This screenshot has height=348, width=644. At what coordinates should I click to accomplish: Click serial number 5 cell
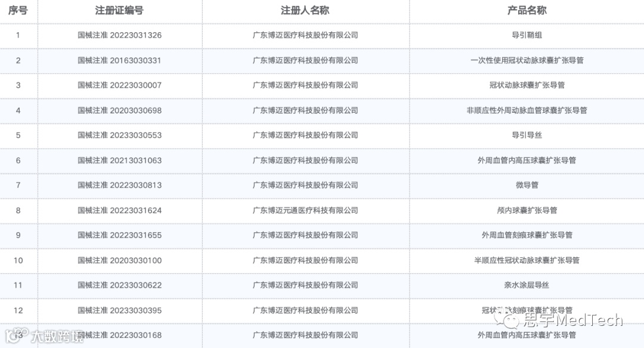tap(18, 135)
